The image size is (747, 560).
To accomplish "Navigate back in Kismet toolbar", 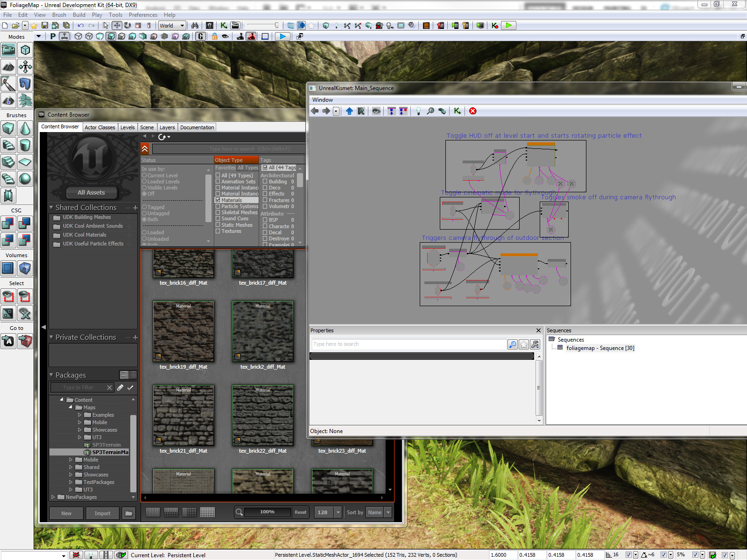I will point(315,111).
